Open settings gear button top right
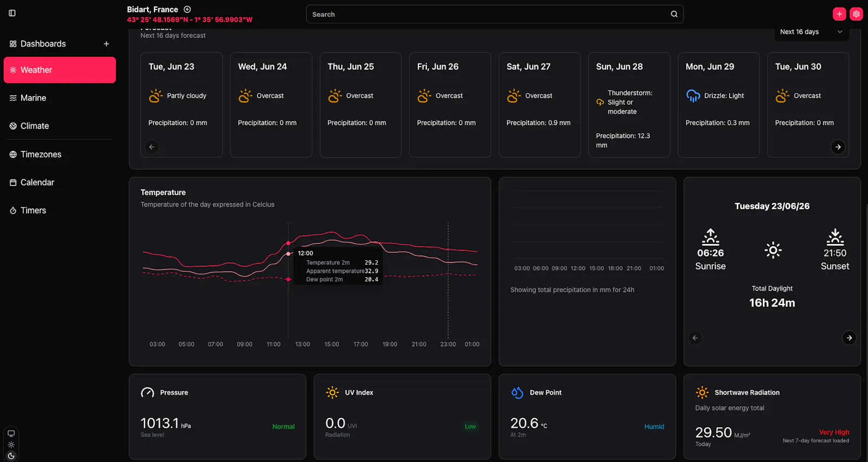This screenshot has height=462, width=868. (x=856, y=14)
